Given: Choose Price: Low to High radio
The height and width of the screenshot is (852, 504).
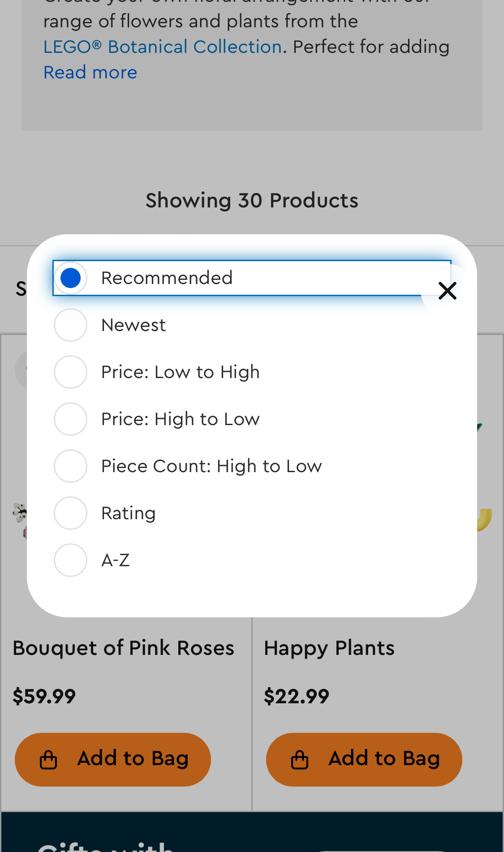Looking at the screenshot, I should tap(70, 372).
